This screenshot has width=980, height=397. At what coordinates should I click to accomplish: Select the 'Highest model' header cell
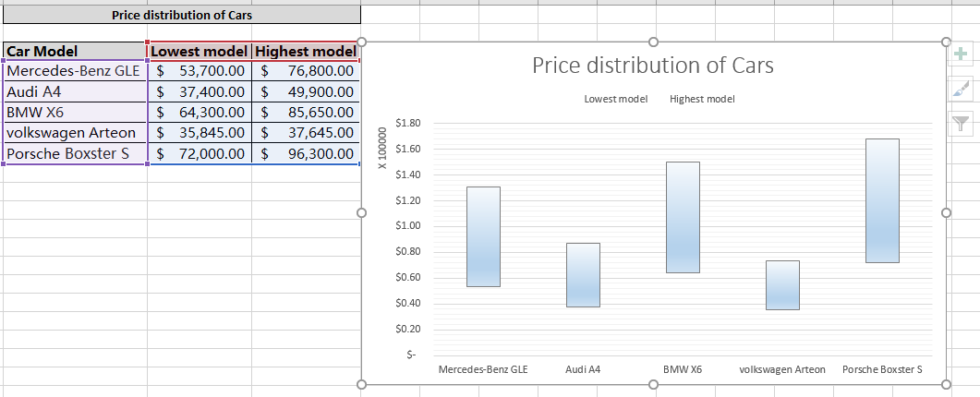tap(306, 52)
